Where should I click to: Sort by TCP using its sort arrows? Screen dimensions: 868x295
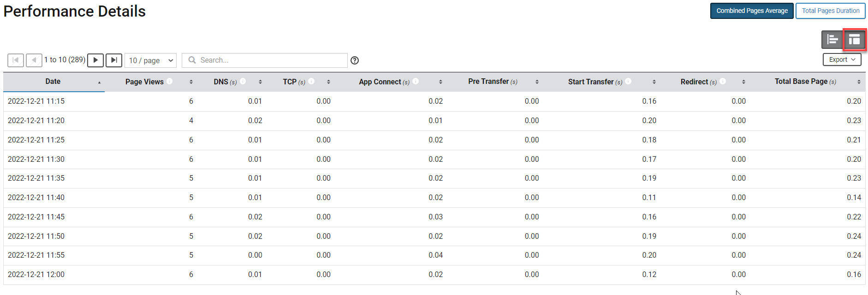[328, 82]
